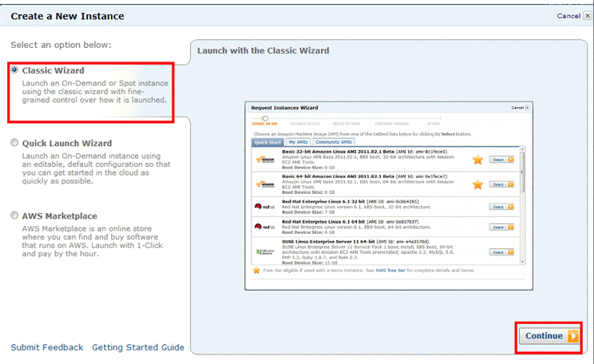Click the AWS free tier link in preview
Image resolution: width=594 pixels, height=364 pixels.
[x=390, y=271]
